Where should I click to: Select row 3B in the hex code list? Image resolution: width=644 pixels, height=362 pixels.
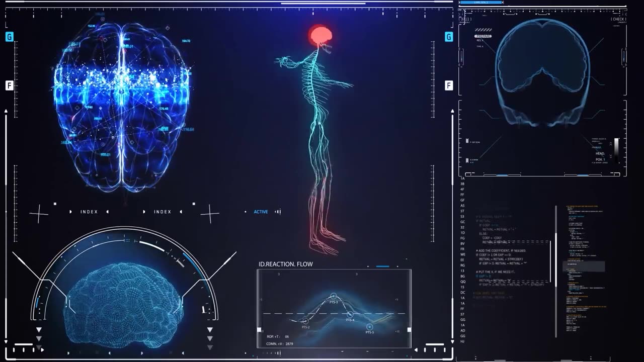click(462, 184)
